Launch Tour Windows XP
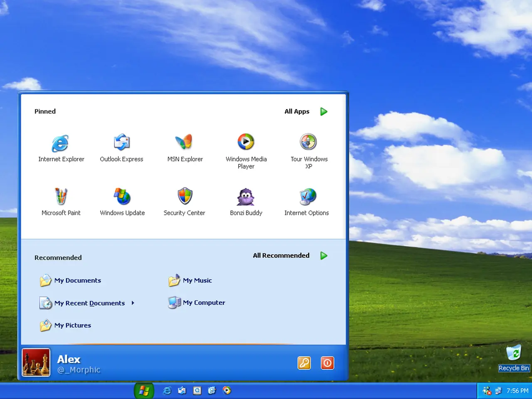Viewport: 532px width, 399px height. (308, 142)
